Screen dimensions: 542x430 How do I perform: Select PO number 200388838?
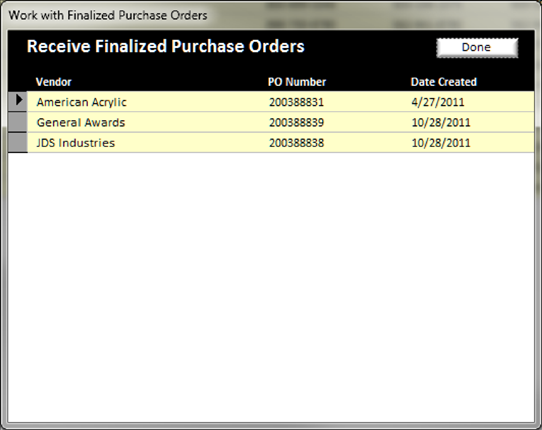click(x=297, y=143)
